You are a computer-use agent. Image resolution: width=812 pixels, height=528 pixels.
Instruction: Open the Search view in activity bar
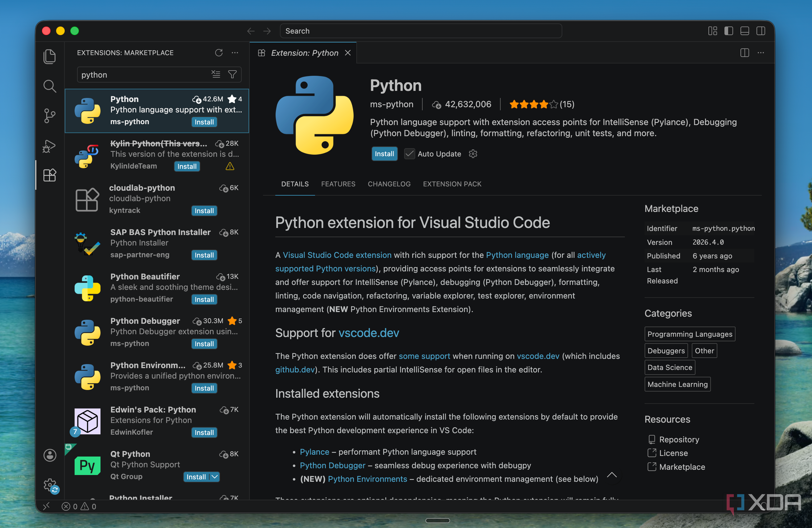click(x=50, y=86)
